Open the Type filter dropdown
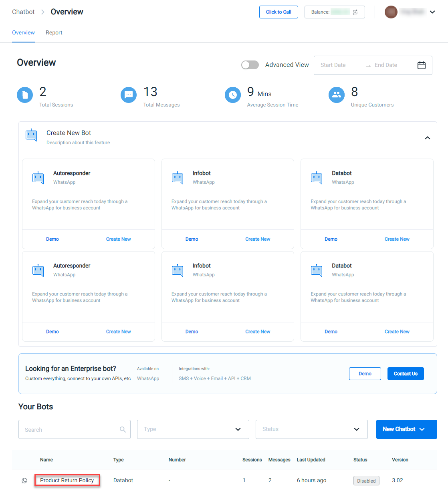Image resolution: width=448 pixels, height=491 pixels. [x=193, y=429]
